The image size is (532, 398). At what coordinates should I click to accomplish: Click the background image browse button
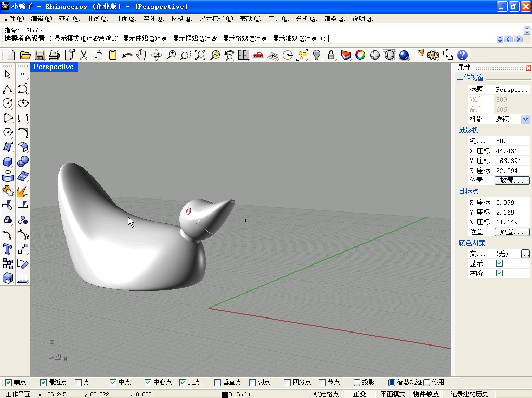click(525, 254)
